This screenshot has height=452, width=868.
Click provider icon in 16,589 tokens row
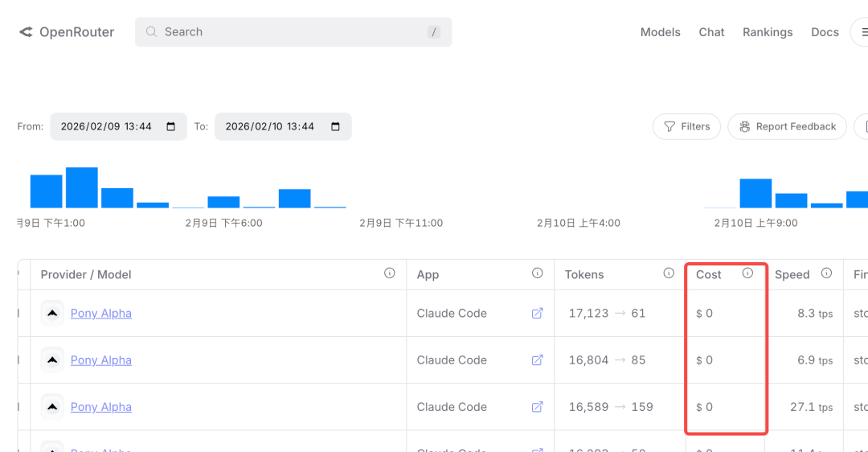[x=52, y=407]
